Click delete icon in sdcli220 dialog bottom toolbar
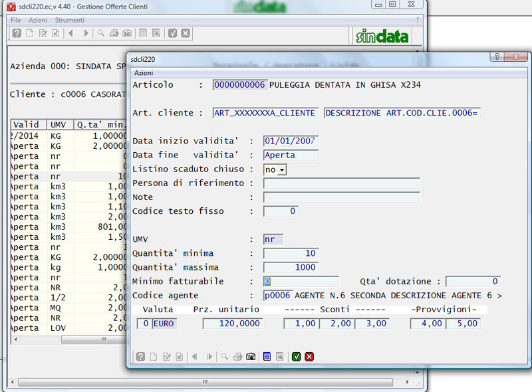Viewport: 532px width, 392px height. tap(180, 357)
